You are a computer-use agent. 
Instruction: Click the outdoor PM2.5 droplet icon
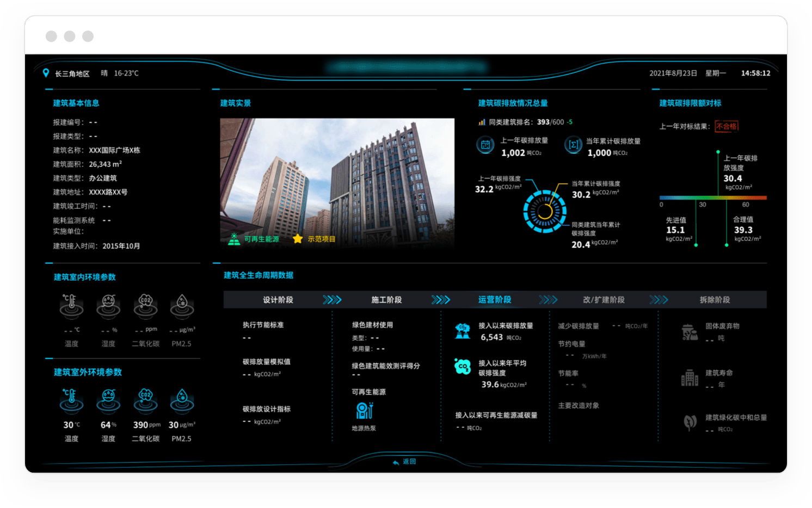tap(182, 401)
